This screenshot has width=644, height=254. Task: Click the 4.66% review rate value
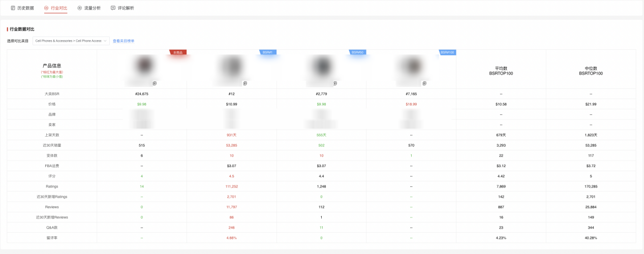pos(232,238)
